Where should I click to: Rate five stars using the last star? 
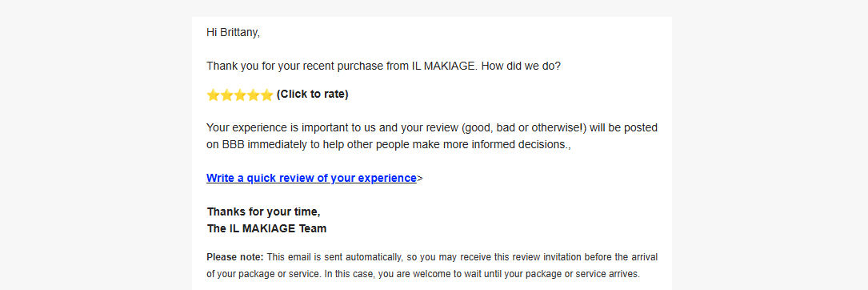(x=266, y=95)
